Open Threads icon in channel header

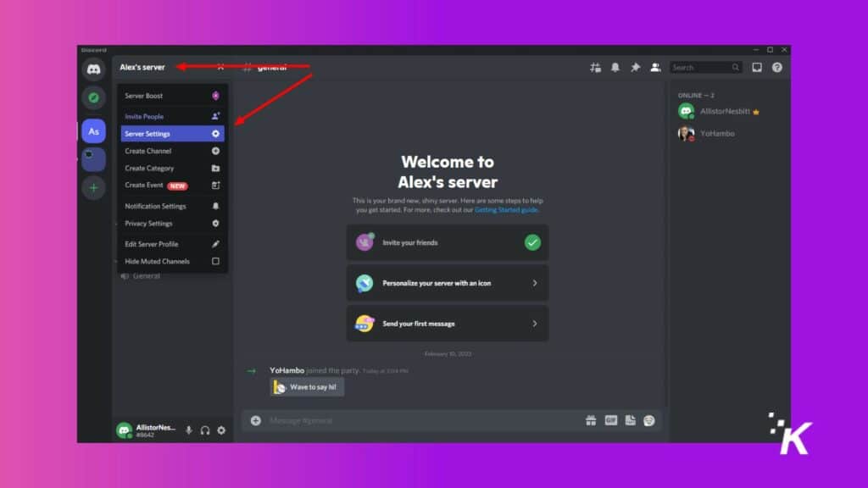pos(595,68)
